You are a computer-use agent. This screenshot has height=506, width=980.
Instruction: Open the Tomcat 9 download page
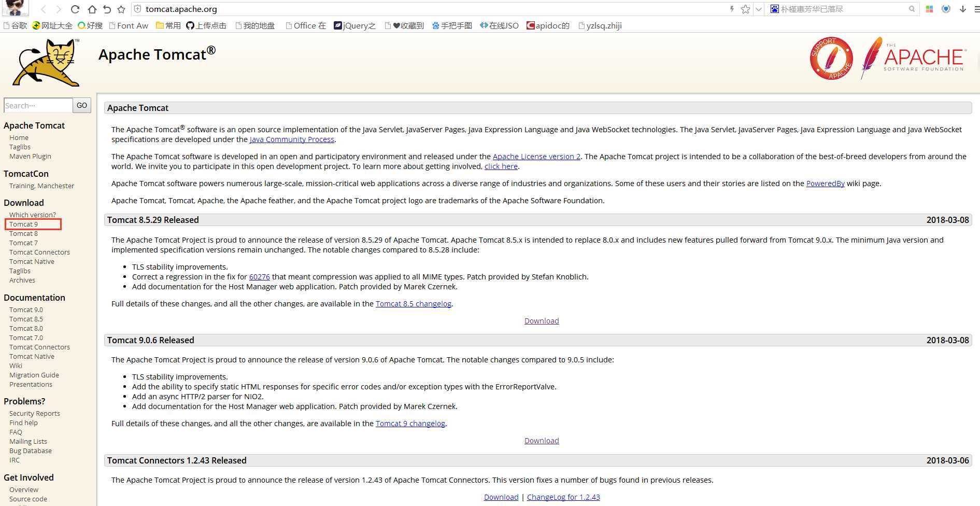23,224
